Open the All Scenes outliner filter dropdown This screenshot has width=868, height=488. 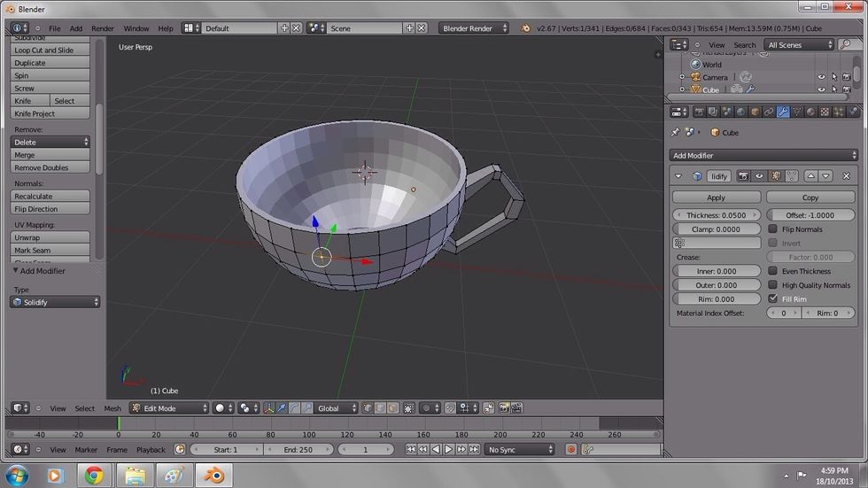tap(799, 45)
